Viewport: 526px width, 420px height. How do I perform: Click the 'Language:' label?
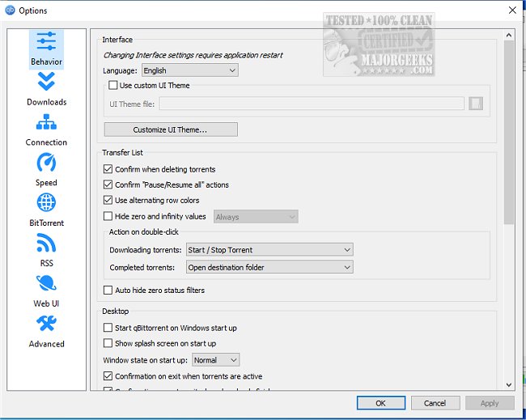tap(120, 70)
